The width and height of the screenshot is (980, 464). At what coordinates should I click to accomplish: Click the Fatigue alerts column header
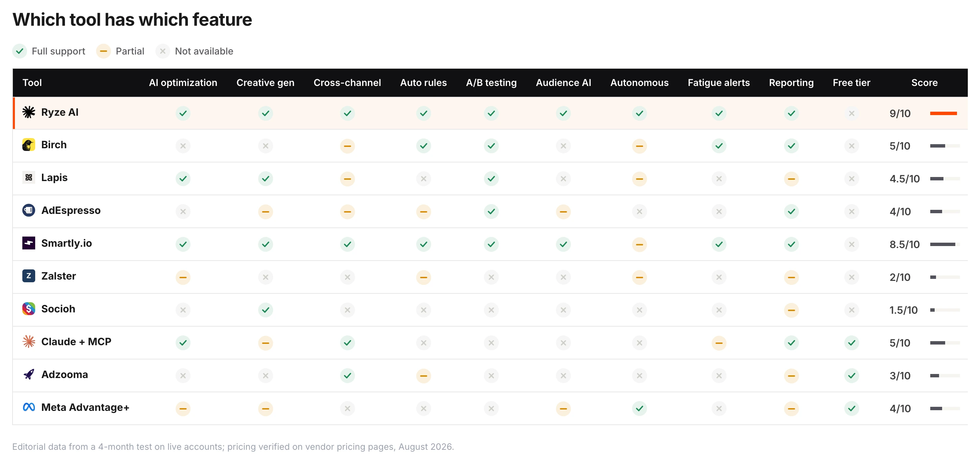click(719, 83)
